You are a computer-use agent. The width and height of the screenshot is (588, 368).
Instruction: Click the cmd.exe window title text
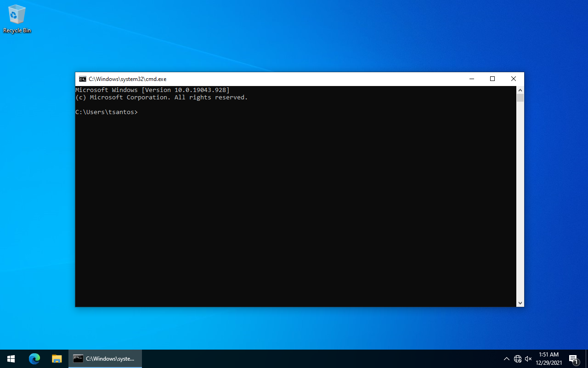[x=127, y=79]
